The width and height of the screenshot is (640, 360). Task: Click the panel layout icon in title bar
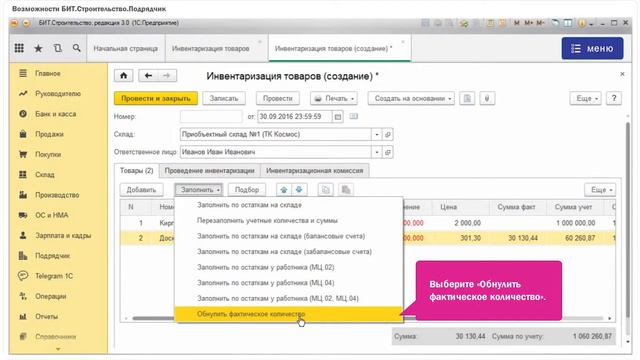(x=568, y=23)
